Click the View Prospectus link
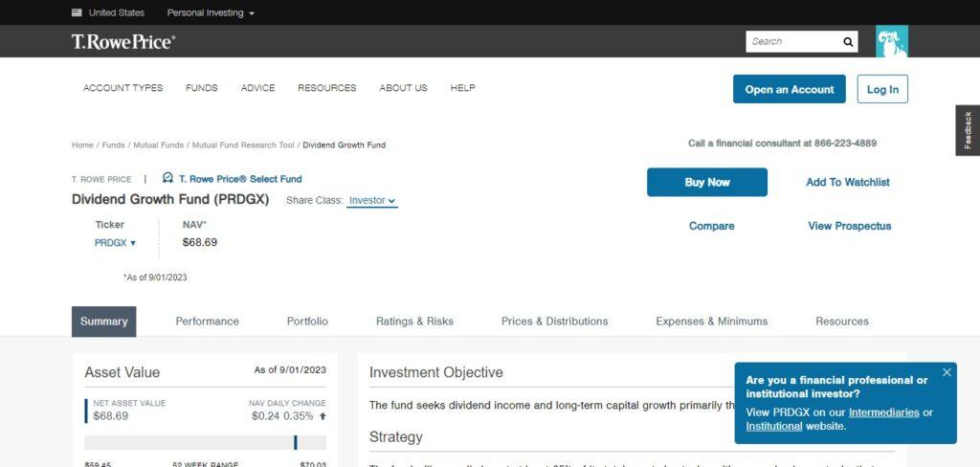Image resolution: width=980 pixels, height=467 pixels. [850, 226]
